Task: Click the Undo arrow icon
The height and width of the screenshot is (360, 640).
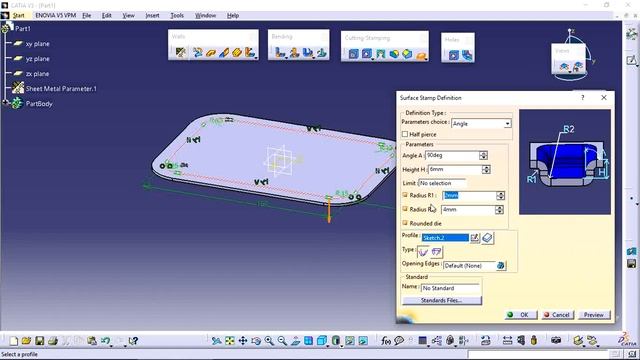Action: pos(105,340)
